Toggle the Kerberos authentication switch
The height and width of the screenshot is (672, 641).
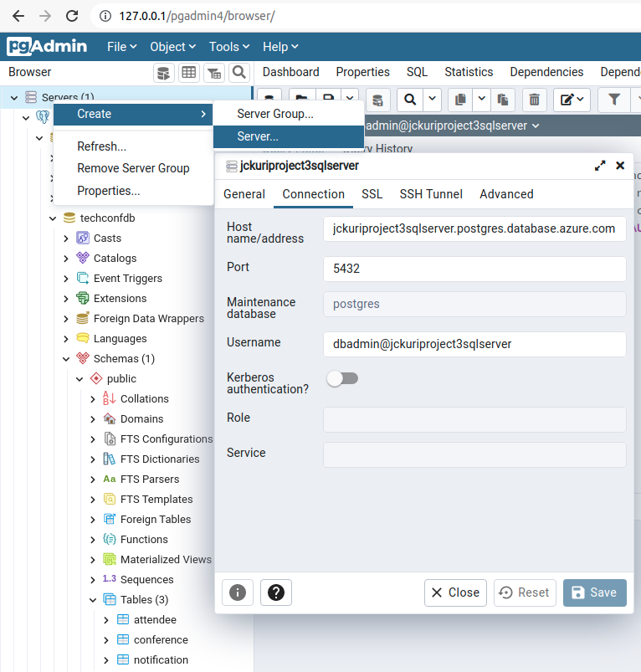click(342, 379)
